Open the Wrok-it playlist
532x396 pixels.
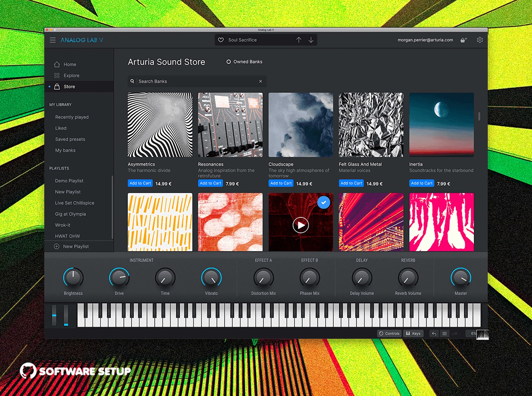pyautogui.click(x=63, y=225)
